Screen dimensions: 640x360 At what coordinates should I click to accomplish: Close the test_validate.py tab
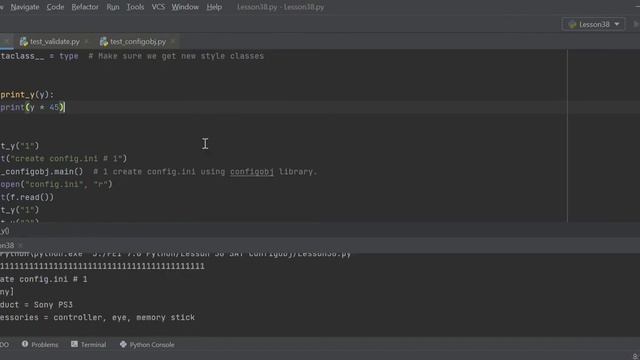[x=86, y=42]
